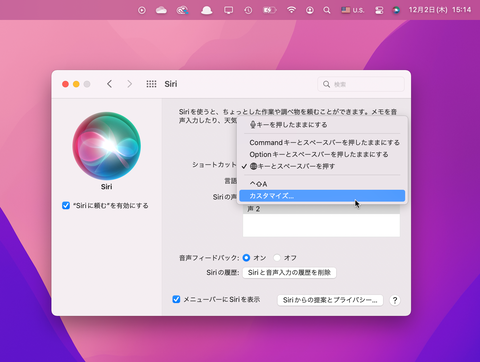Select Optionキーとスペースバー shortcut option
The image size is (480, 362).
tap(323, 154)
